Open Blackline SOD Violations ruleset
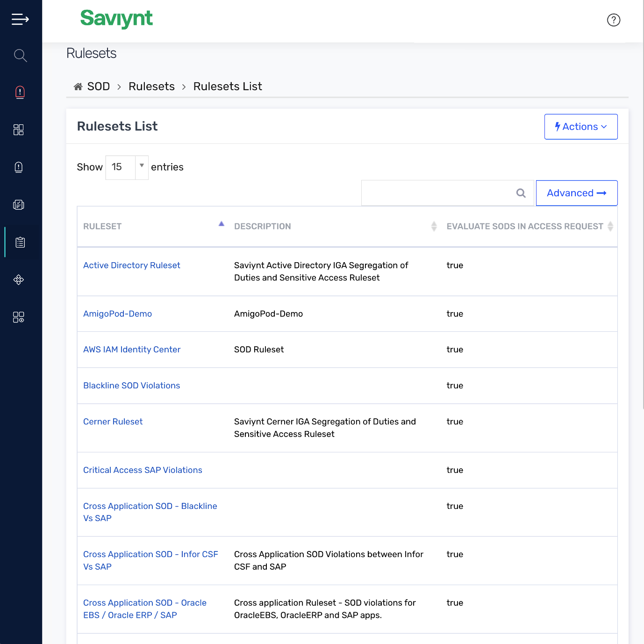This screenshot has width=644, height=644. tap(131, 386)
